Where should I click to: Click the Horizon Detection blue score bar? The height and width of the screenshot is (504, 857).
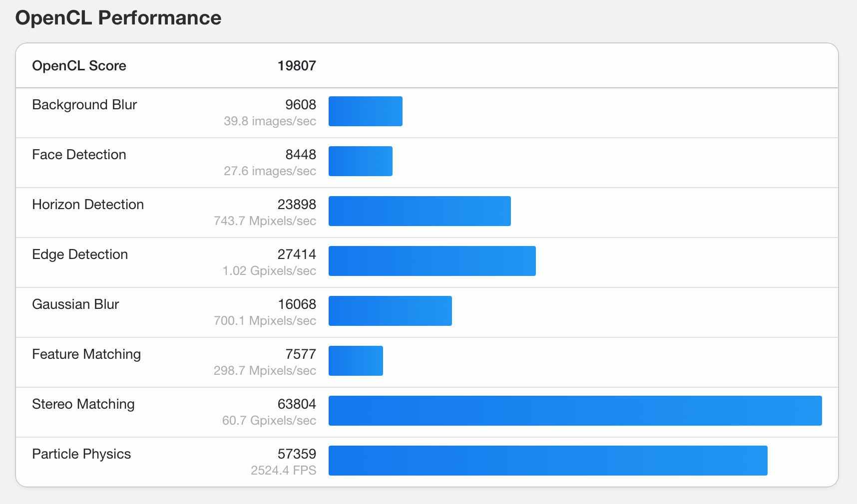point(420,211)
